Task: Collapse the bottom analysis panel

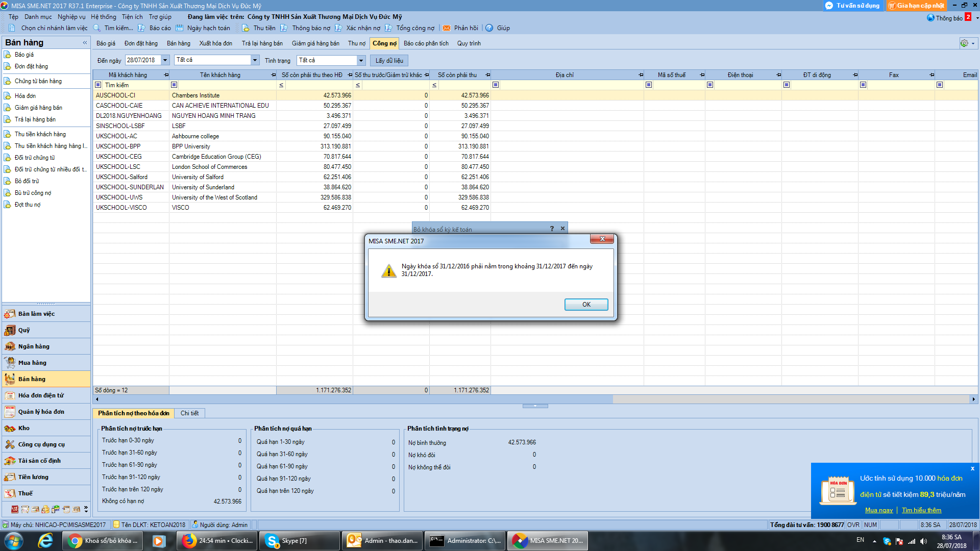Action: click(x=535, y=406)
